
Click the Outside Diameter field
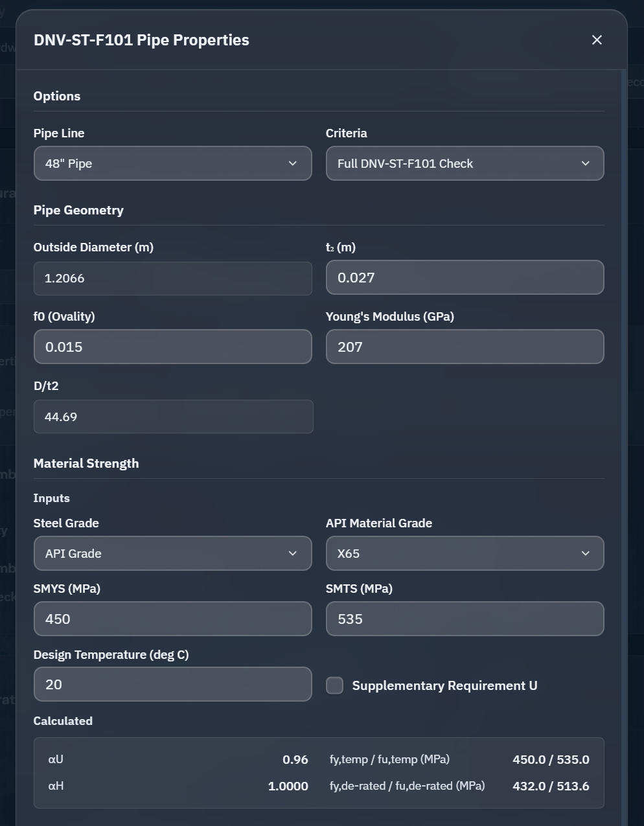172,279
